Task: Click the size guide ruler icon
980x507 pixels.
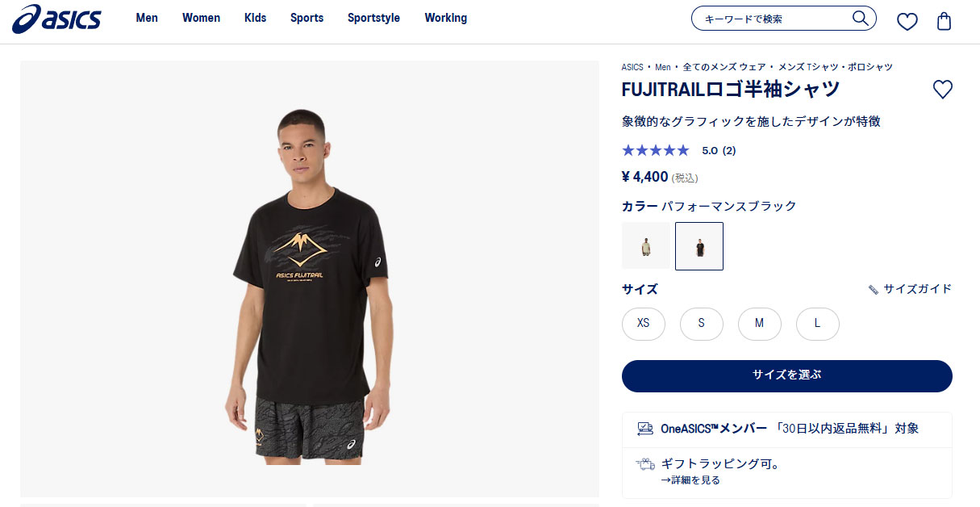Action: click(873, 289)
